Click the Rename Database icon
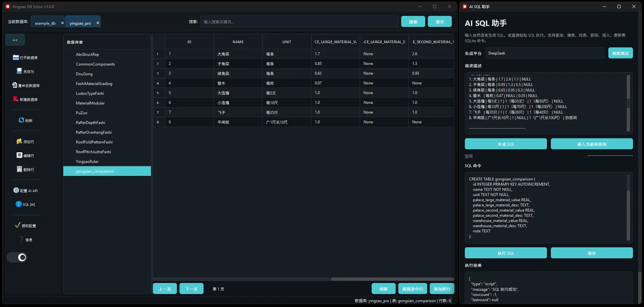This screenshot has width=644, height=307. point(15,85)
